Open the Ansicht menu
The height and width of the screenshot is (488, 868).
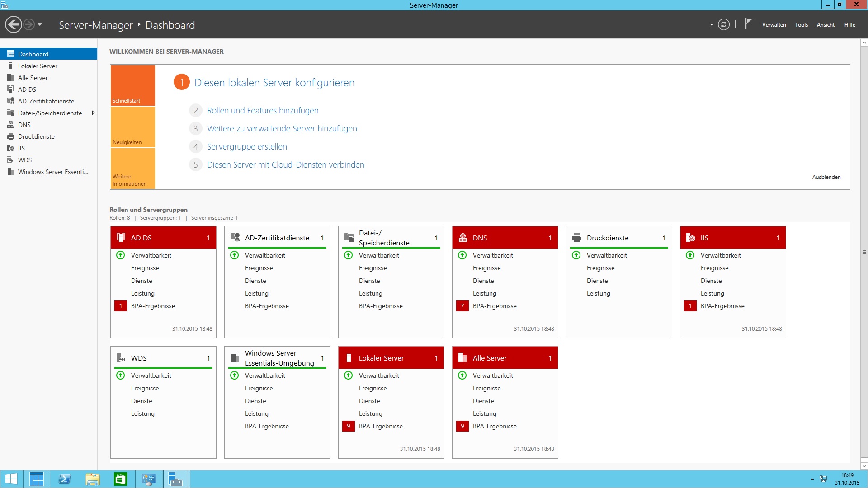(826, 25)
